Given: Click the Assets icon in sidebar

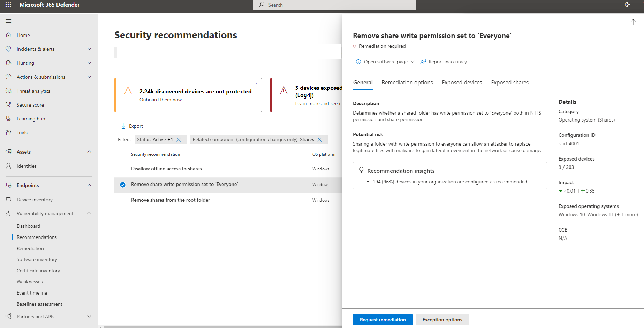Looking at the screenshot, I should (8, 152).
